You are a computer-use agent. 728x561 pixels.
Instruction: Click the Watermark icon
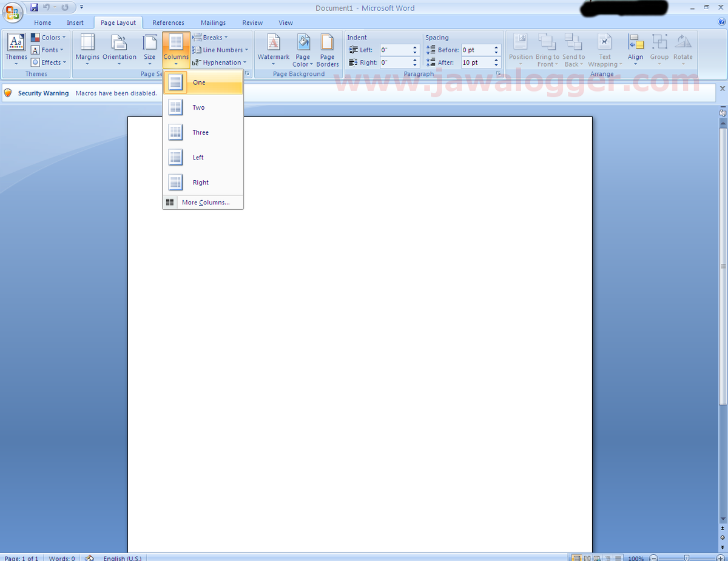(x=274, y=42)
